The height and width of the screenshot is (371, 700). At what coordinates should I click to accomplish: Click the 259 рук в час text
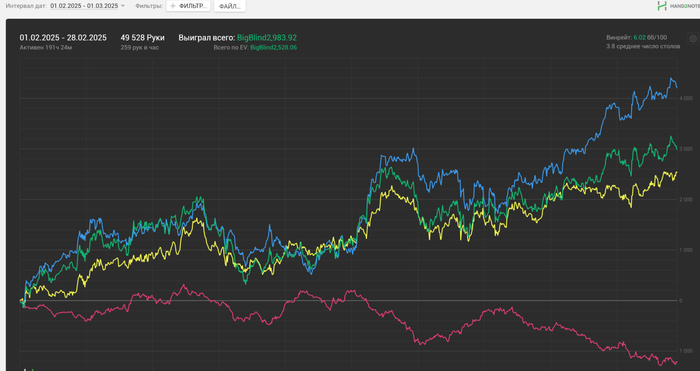(x=140, y=47)
